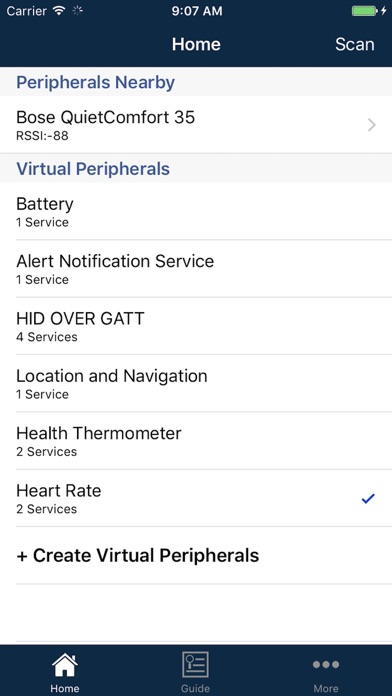Viewport: 392px width, 696px height.
Task: Tap the Home house icon
Action: tap(65, 665)
